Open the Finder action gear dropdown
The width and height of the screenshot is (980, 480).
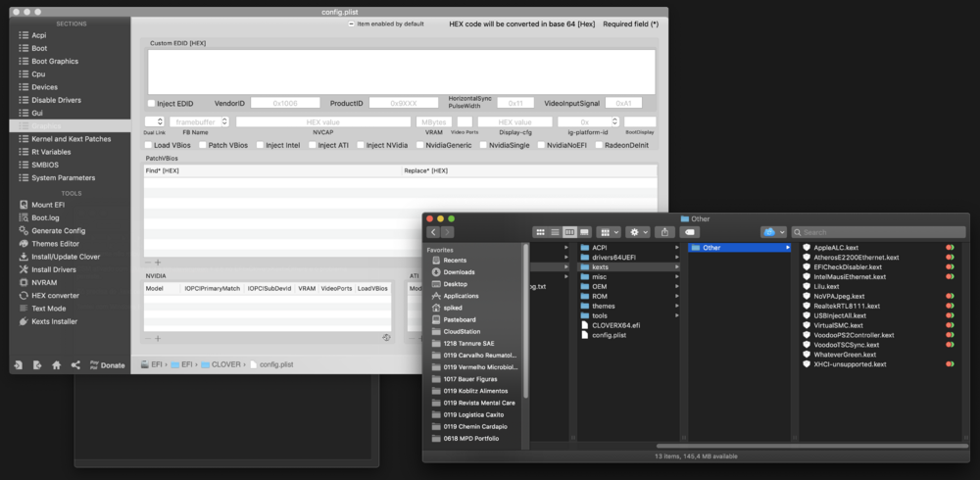[638, 232]
